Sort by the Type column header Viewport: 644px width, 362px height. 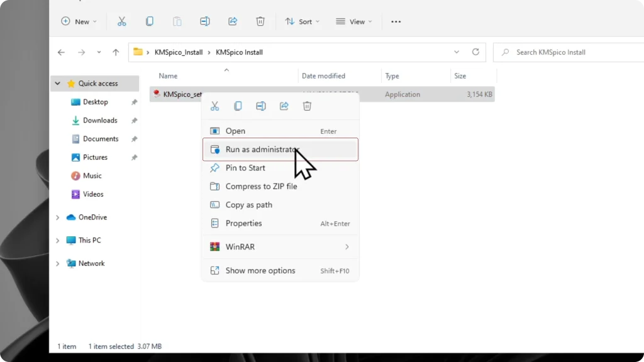click(x=392, y=76)
